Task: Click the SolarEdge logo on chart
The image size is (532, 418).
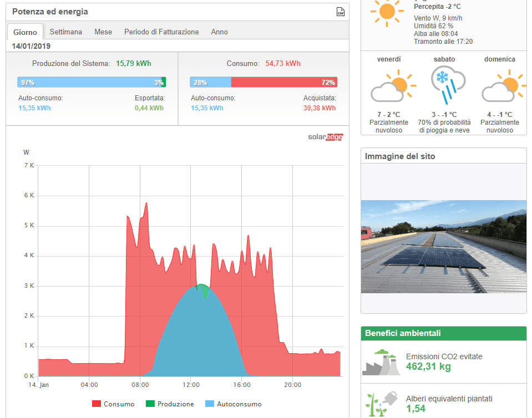Action: pos(326,137)
